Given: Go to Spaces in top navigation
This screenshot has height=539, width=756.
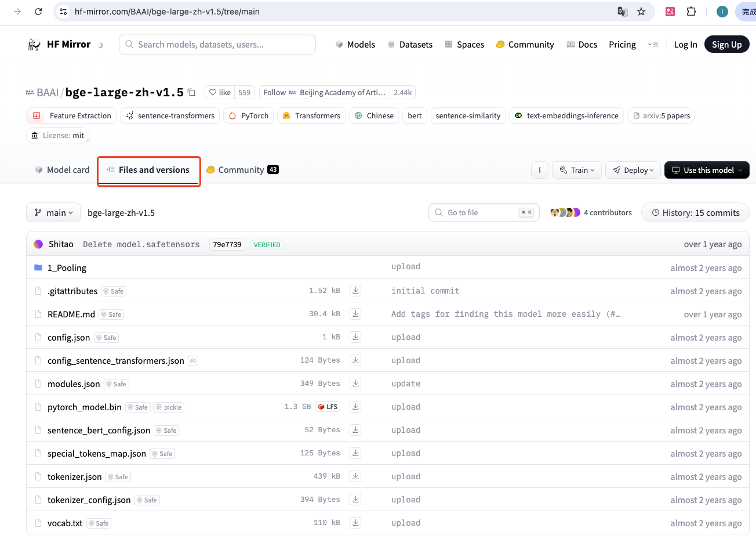Looking at the screenshot, I should (x=464, y=44).
